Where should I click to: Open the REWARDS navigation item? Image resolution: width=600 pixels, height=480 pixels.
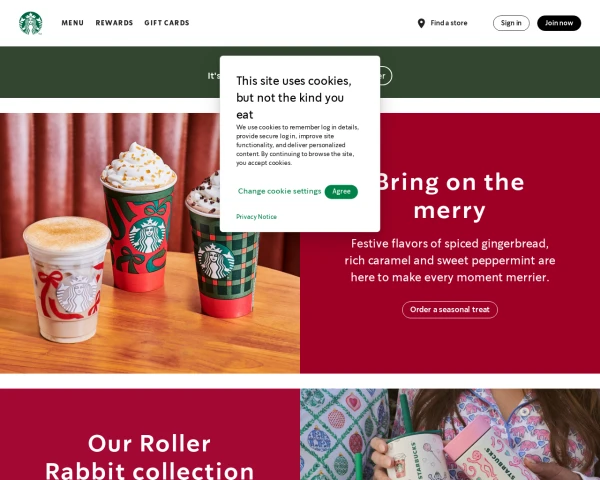(x=114, y=23)
